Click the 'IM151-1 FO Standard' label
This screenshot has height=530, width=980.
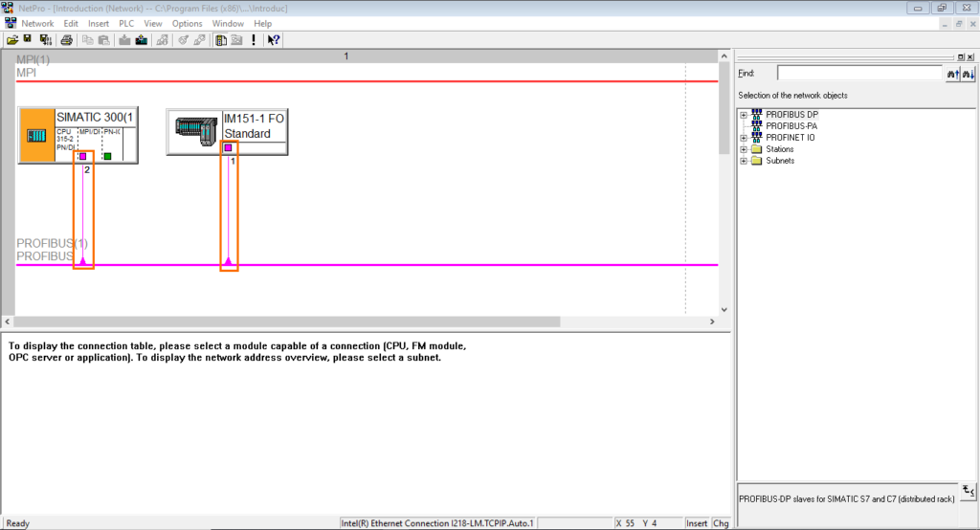[x=254, y=125]
